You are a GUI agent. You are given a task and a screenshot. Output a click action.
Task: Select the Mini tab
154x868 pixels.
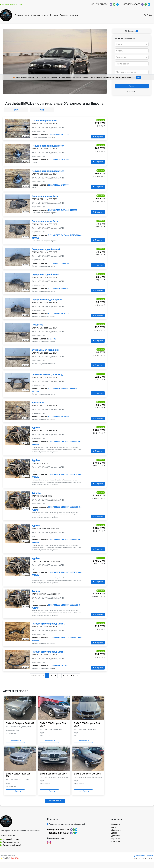click(42, 110)
